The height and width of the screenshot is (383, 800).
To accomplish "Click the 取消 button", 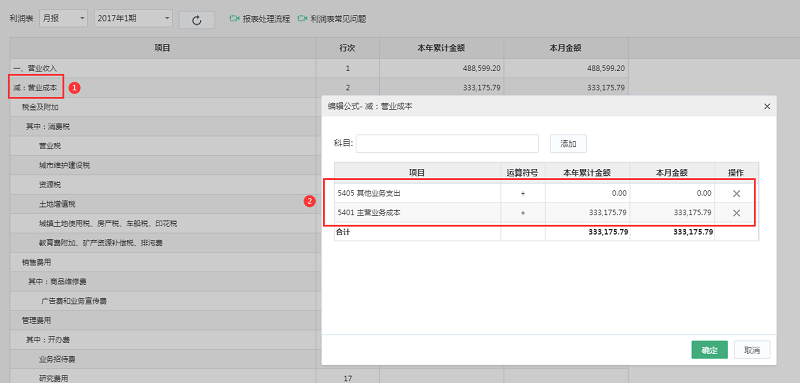I will [752, 350].
